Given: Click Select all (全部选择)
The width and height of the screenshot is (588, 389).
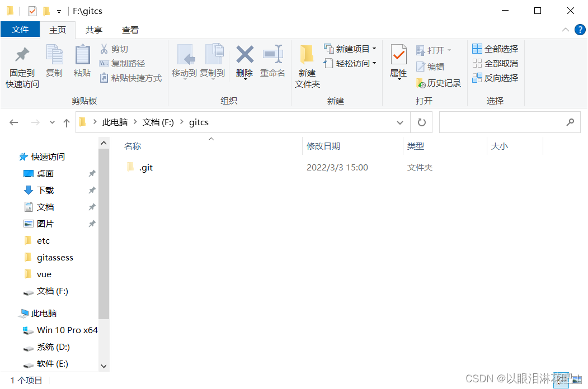Looking at the screenshot, I should point(495,49).
